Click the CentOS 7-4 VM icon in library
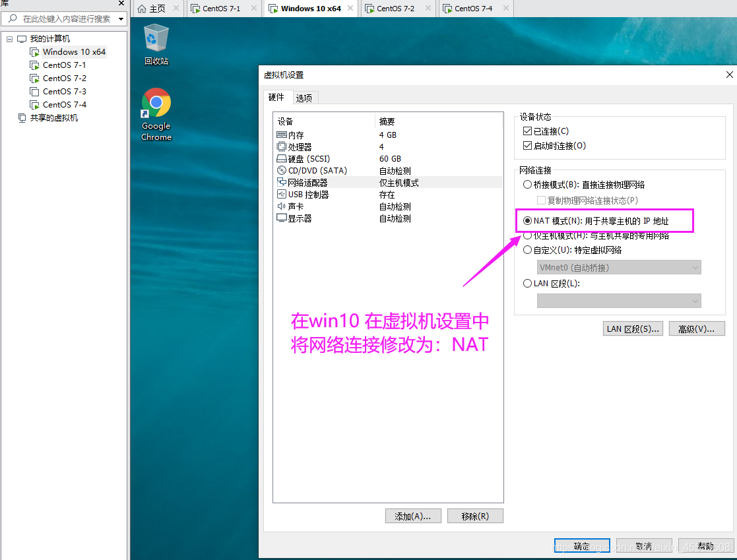 (x=34, y=104)
